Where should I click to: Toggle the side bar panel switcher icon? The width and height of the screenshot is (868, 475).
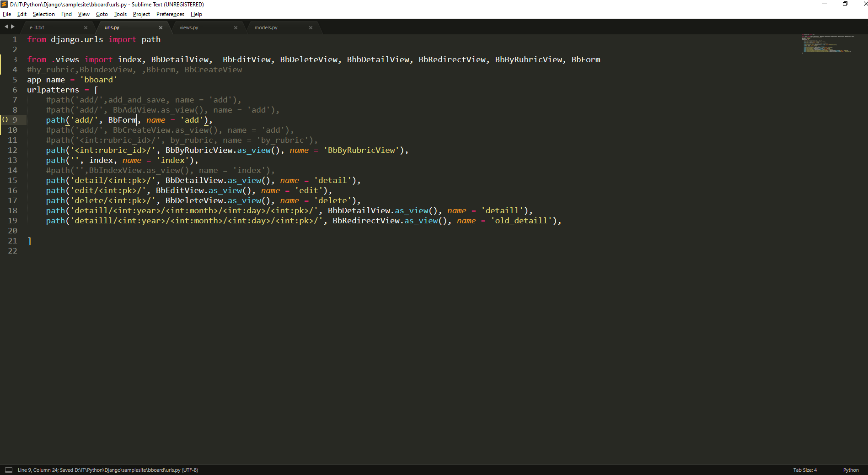tap(9, 470)
